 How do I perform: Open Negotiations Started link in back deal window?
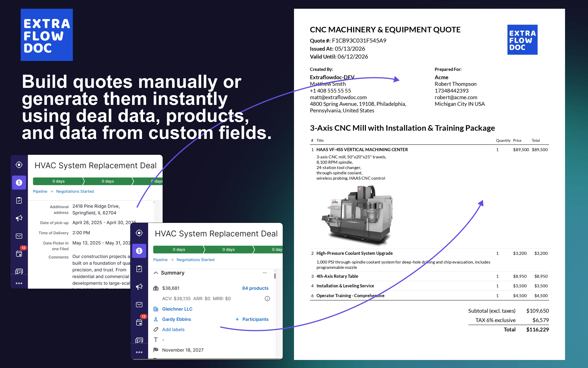[x=75, y=192]
